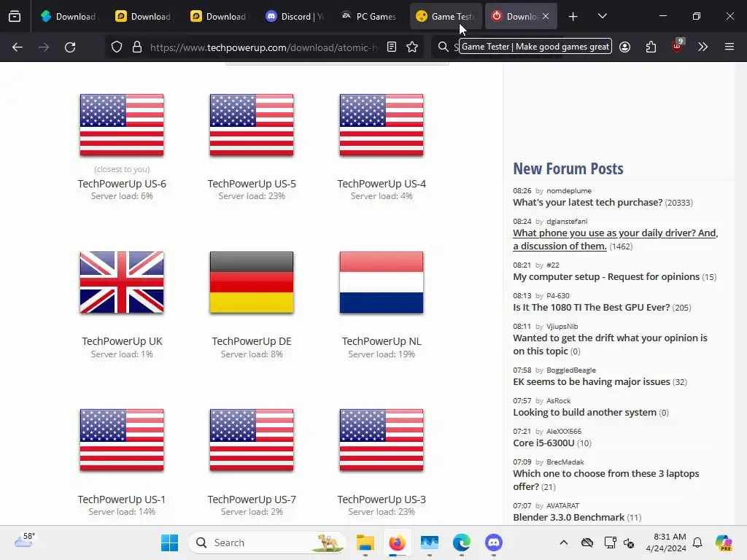The width and height of the screenshot is (747, 560).
Task: Click the search magnifier icon in toolbar
Action: (443, 47)
